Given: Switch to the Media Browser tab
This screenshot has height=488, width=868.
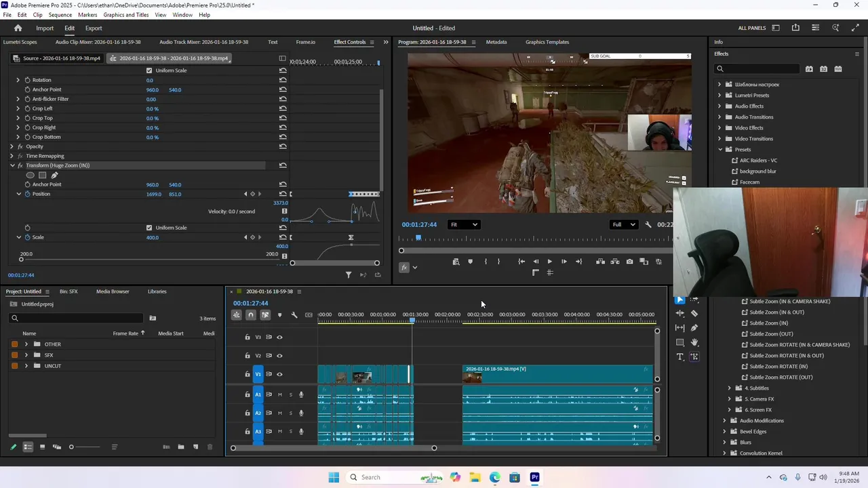Looking at the screenshot, I should (x=113, y=291).
